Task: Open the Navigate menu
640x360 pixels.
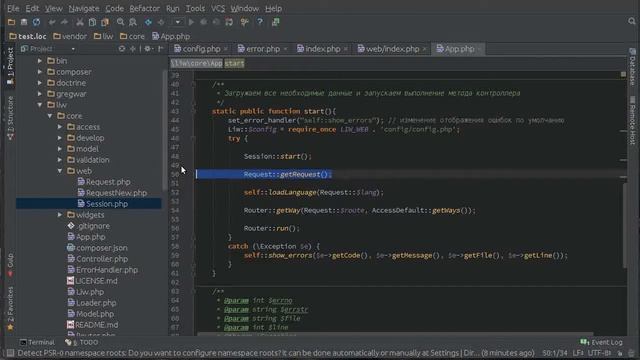Action: [x=84, y=8]
